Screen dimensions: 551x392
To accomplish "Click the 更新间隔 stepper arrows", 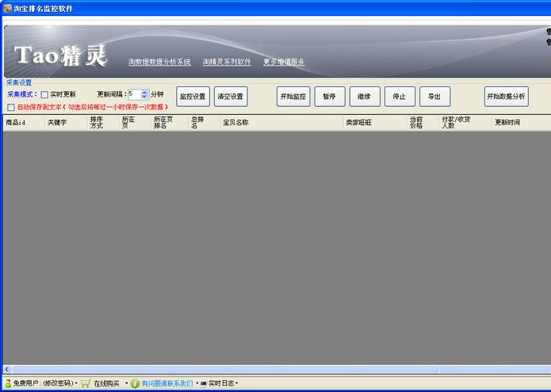I will point(144,94).
